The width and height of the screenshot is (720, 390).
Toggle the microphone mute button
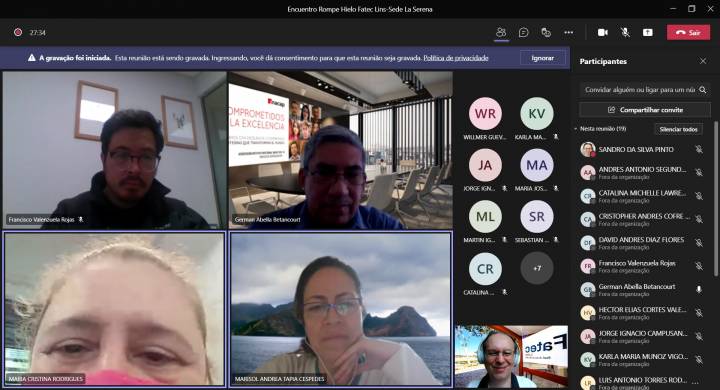(x=625, y=32)
